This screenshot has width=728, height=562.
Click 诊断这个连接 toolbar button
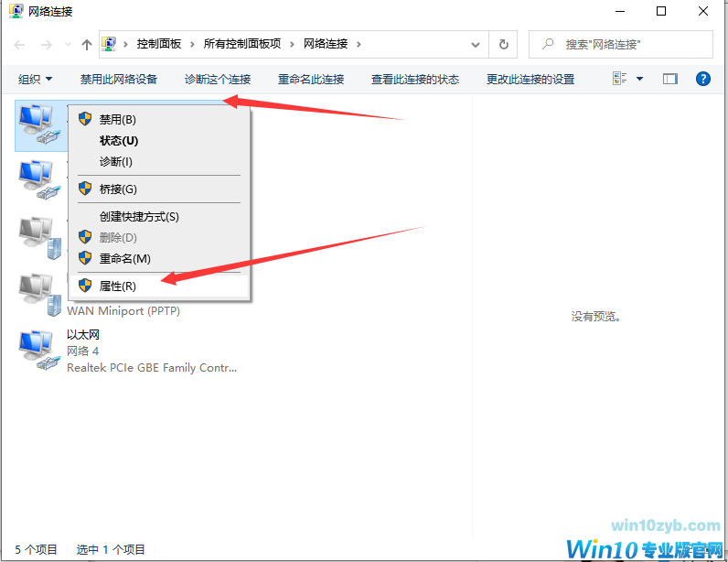click(x=218, y=80)
